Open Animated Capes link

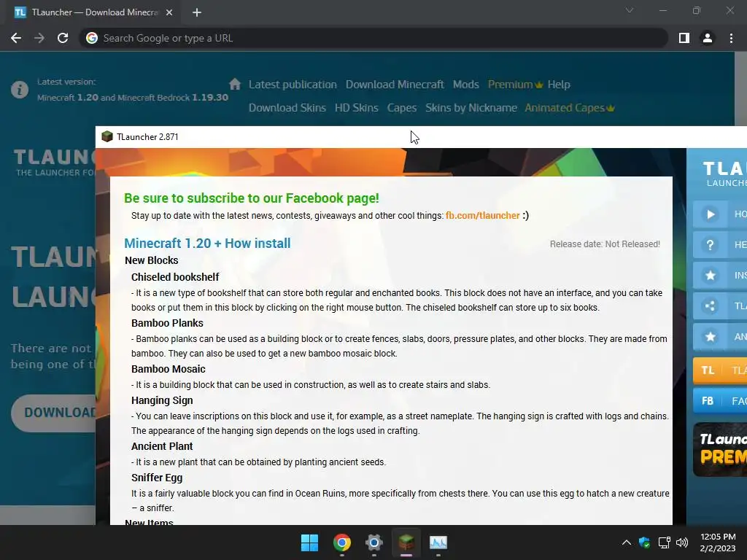click(x=569, y=108)
